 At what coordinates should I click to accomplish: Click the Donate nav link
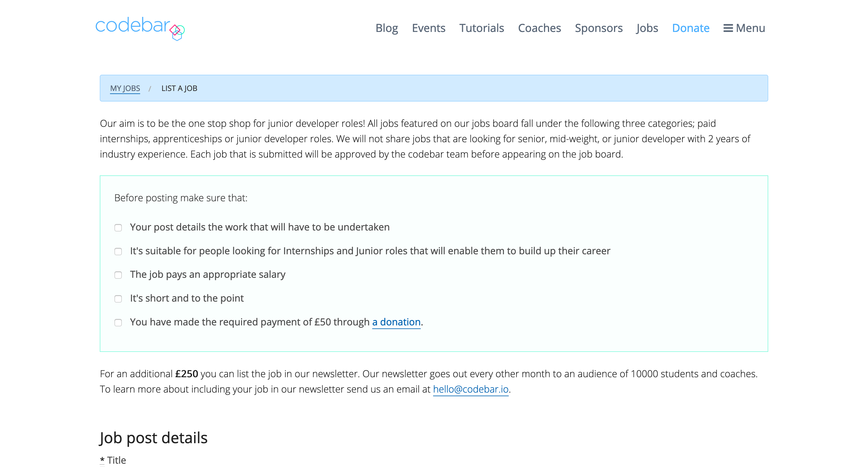[x=690, y=28]
